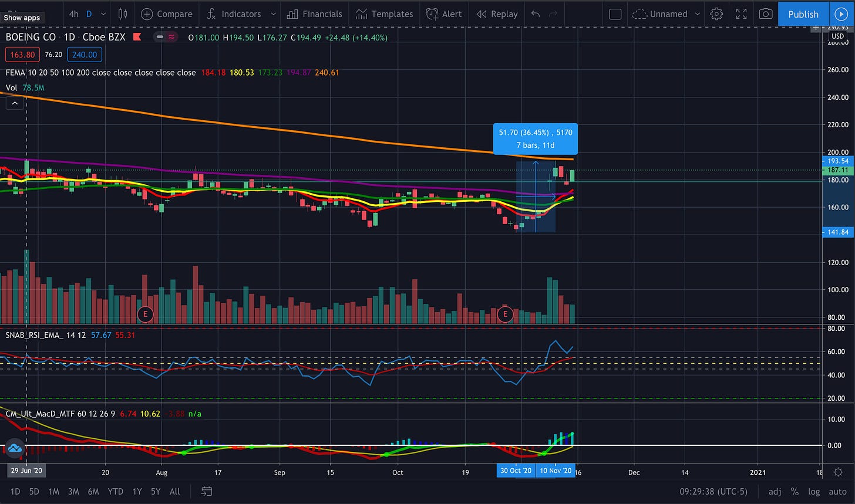Click the Publish button
The width and height of the screenshot is (855, 504).
pyautogui.click(x=803, y=14)
